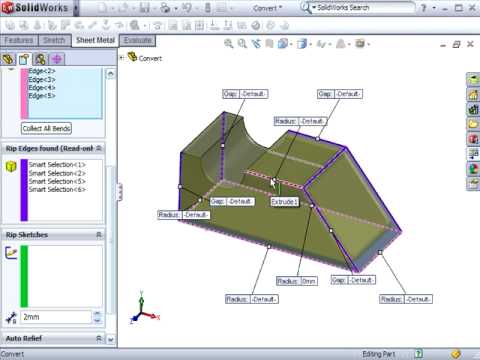
Task: Click the Corners tool icon
Action: coord(135,25)
